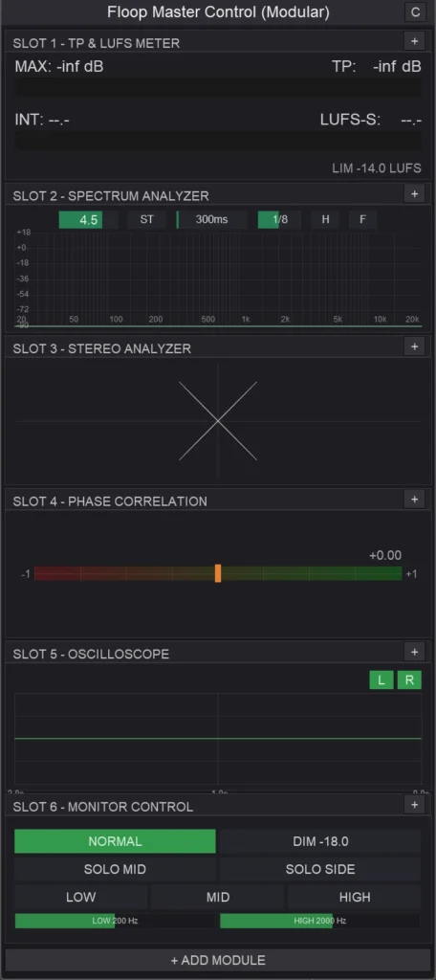Click plus icon on Spectrum Analyzer slot

[414, 193]
